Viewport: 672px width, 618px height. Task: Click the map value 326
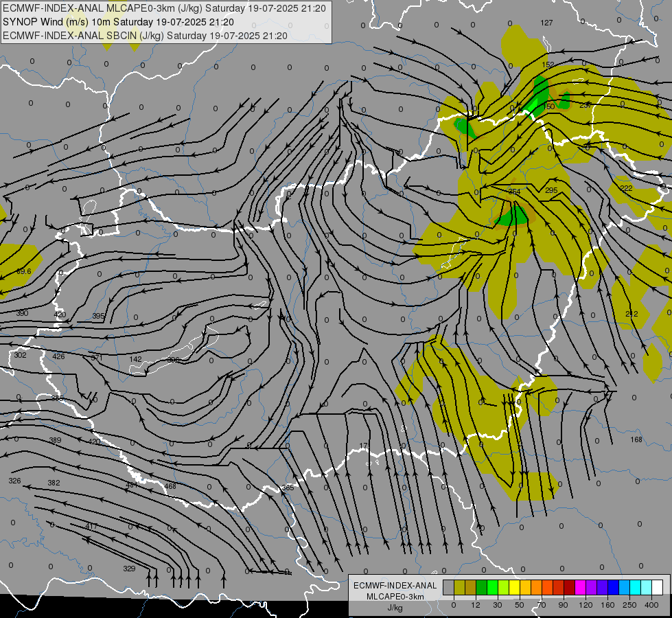pyautogui.click(x=14, y=481)
